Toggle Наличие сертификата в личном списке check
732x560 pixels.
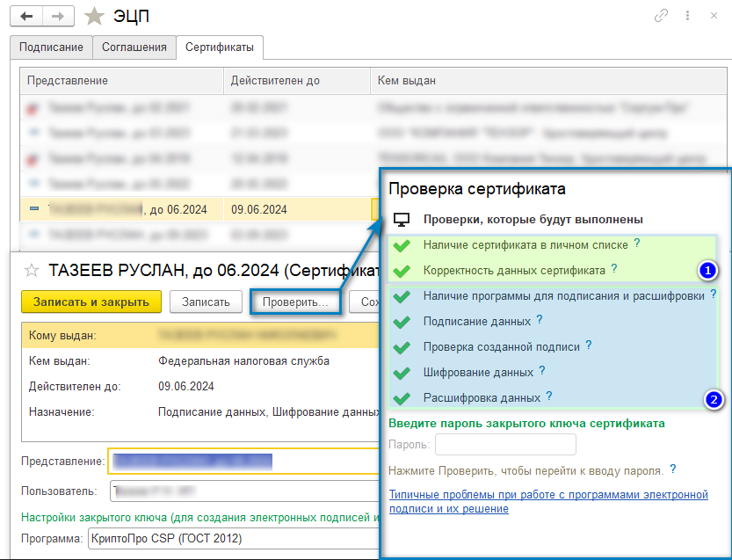click(x=402, y=245)
